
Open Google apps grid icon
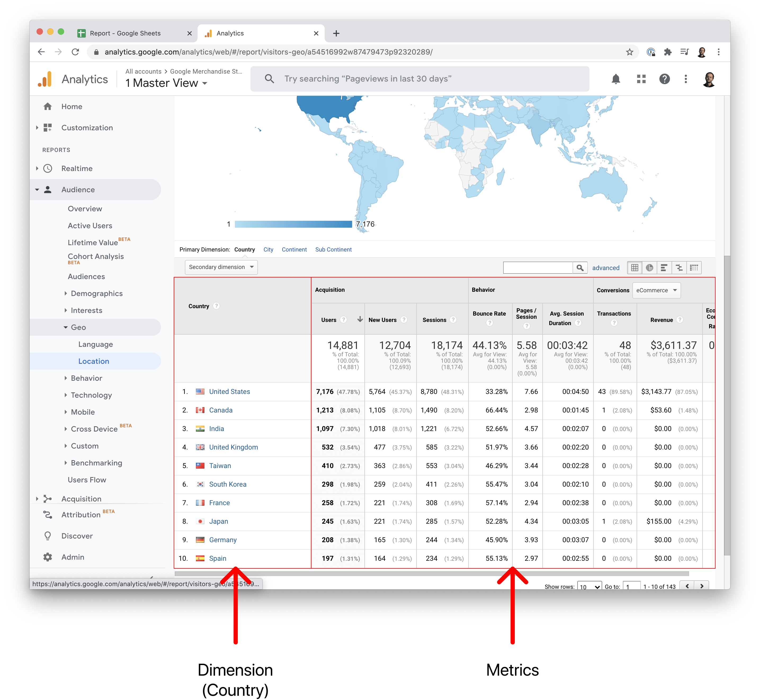coord(641,79)
